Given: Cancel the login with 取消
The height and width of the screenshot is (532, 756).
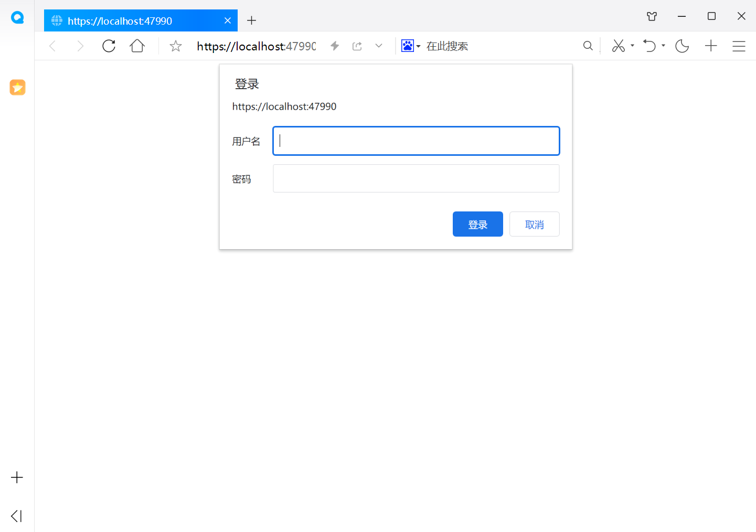Looking at the screenshot, I should pyautogui.click(x=535, y=224).
